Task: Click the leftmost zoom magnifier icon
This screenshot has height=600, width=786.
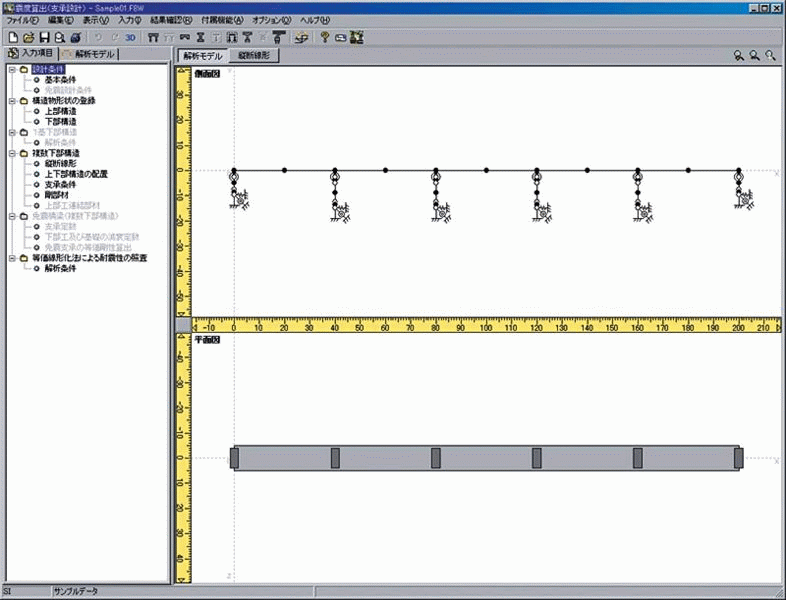Action: (x=738, y=56)
